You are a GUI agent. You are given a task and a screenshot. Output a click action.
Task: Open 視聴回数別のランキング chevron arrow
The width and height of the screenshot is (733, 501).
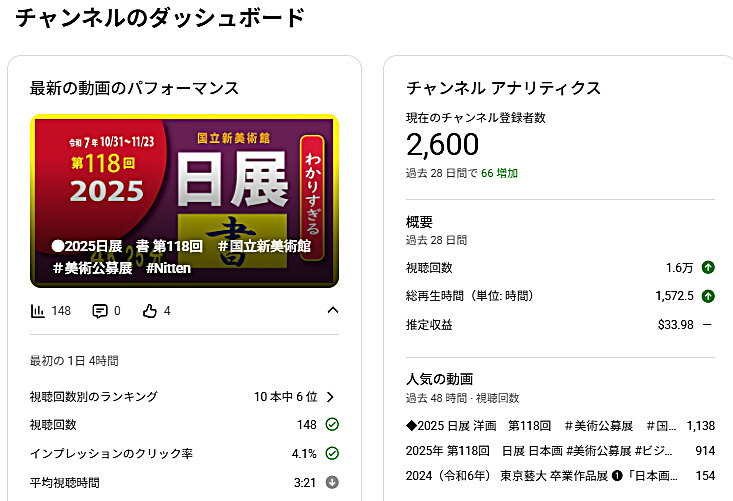coord(330,397)
